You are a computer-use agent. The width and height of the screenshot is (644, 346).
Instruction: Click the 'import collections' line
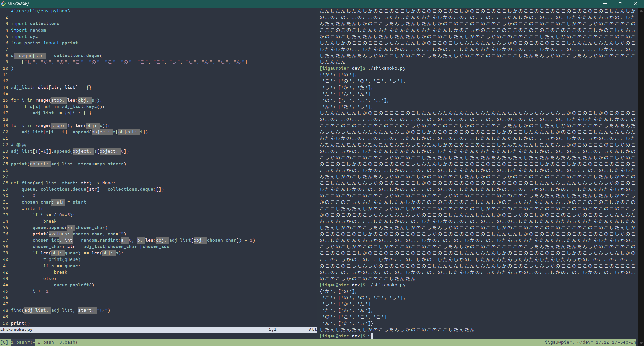tap(35, 24)
